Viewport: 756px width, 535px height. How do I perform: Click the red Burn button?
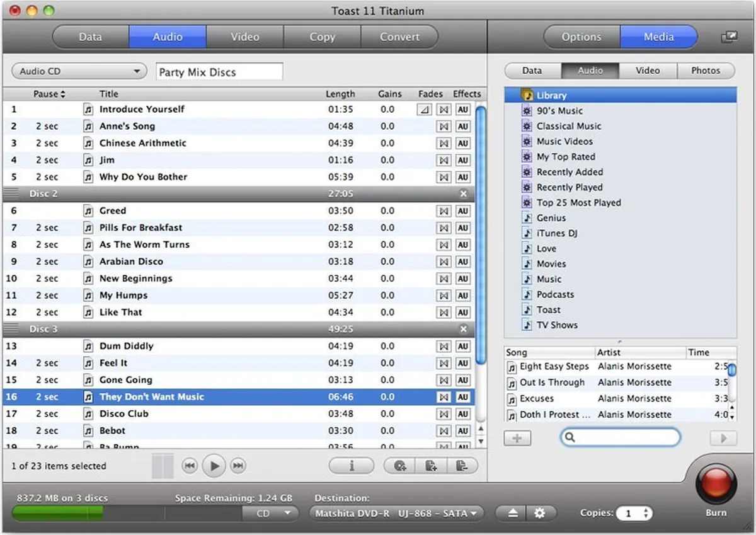pos(716,483)
